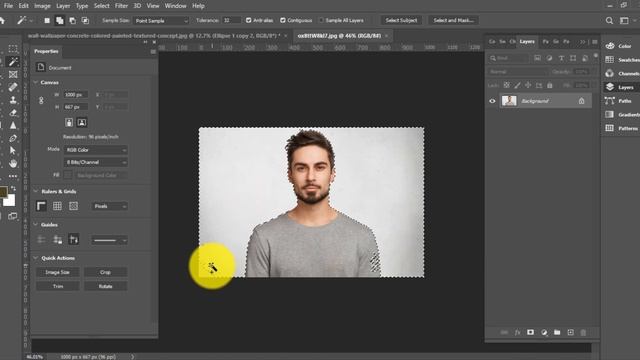This screenshot has height=360, width=640.
Task: Open the Window menu
Action: coord(175,6)
